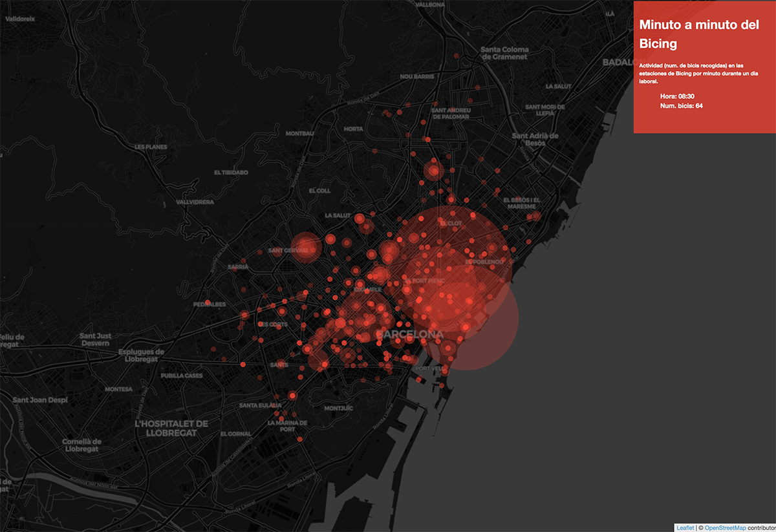The height and width of the screenshot is (532, 776).
Task: Click the Vallvidrera map label
Action: point(195,202)
